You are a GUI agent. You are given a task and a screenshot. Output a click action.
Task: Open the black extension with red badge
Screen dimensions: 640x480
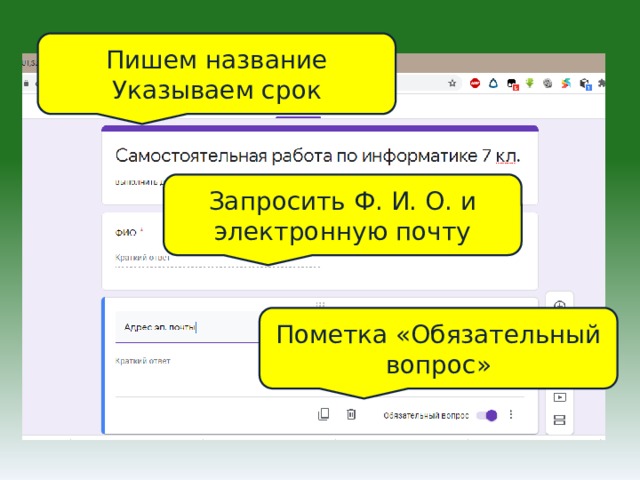click(x=512, y=84)
